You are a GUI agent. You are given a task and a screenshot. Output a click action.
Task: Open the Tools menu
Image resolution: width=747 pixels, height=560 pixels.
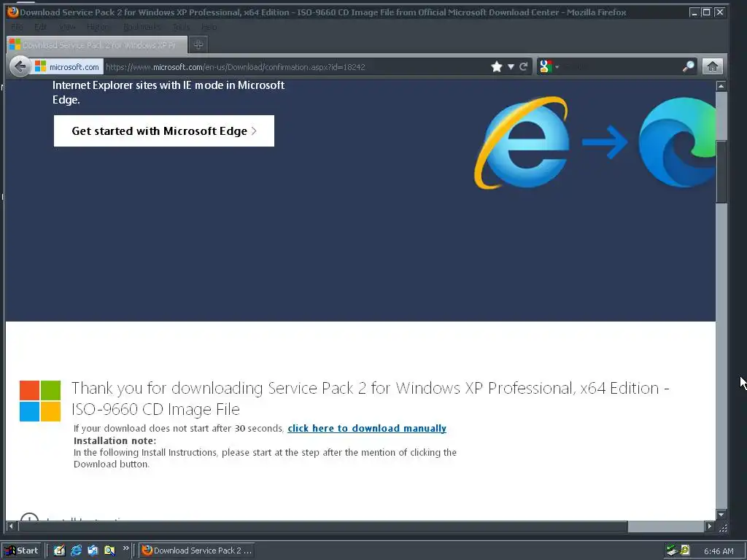click(x=181, y=27)
